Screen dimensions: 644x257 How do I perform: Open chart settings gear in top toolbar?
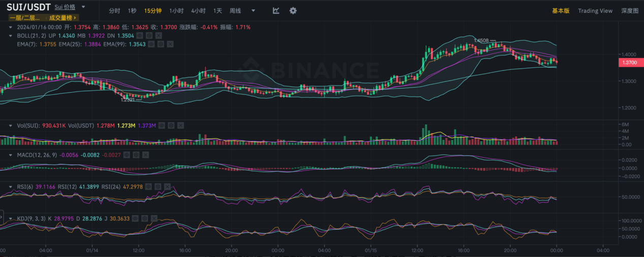pyautogui.click(x=293, y=11)
